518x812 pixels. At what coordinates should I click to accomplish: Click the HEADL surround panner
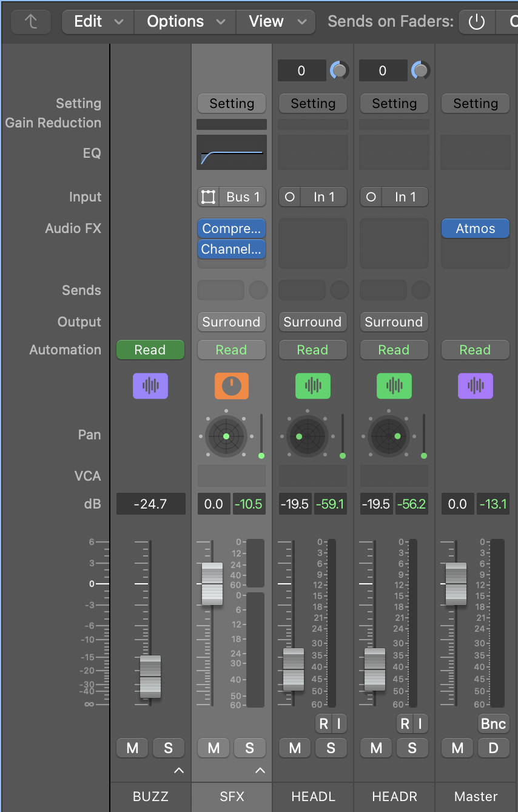307,436
